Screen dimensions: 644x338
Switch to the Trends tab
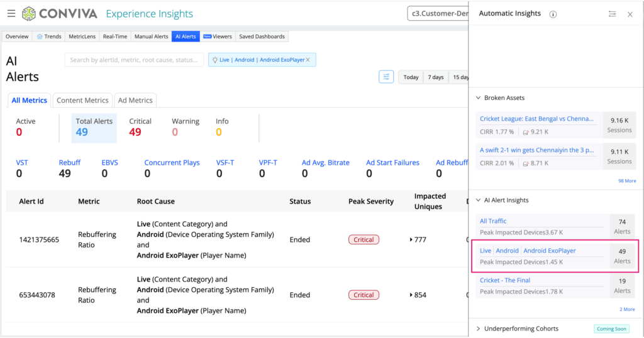click(49, 36)
